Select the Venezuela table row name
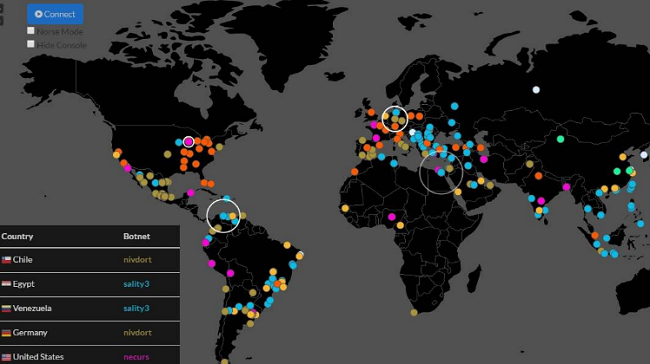This screenshot has width=650, height=364. point(32,308)
